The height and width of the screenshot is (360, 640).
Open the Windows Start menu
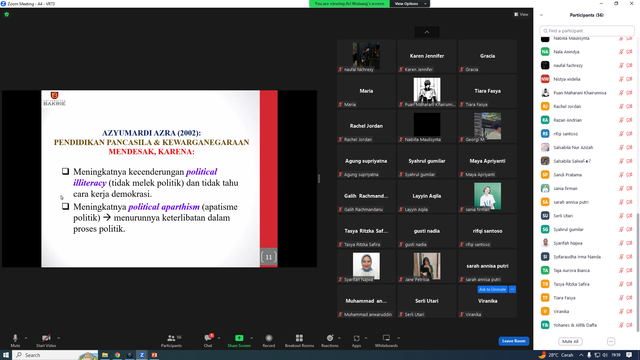[x=6, y=355]
